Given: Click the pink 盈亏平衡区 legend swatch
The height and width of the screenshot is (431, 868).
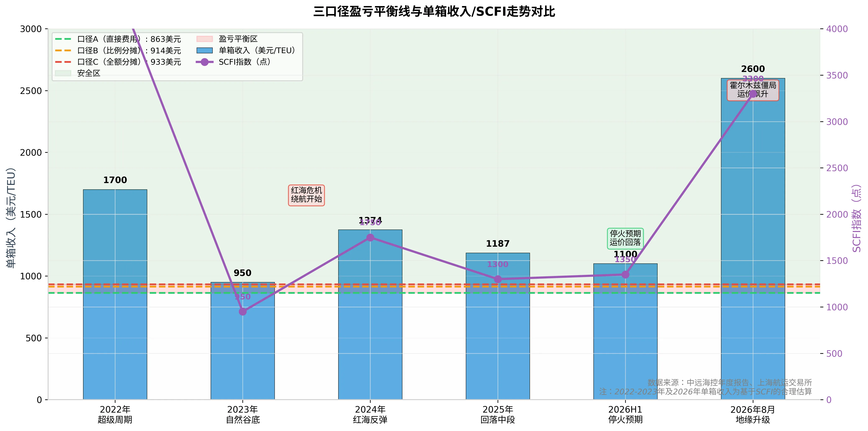Looking at the screenshot, I should (x=205, y=39).
